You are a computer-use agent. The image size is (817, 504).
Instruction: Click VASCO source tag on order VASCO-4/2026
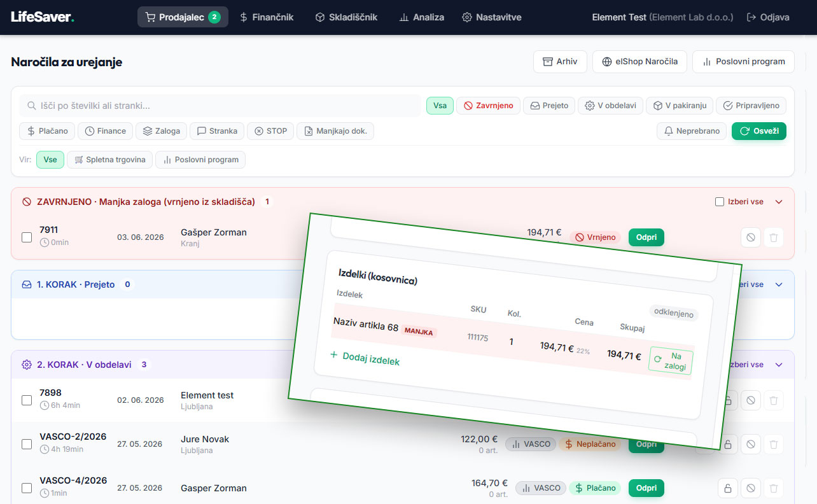tap(541, 488)
